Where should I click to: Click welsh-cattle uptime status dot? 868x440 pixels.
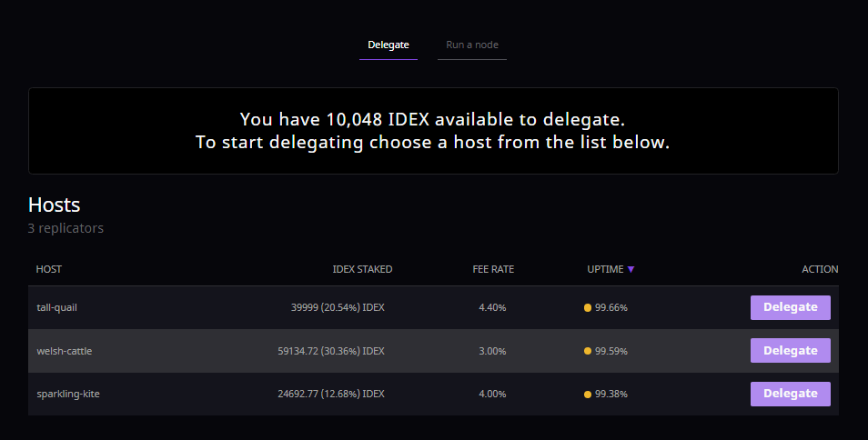click(x=588, y=351)
